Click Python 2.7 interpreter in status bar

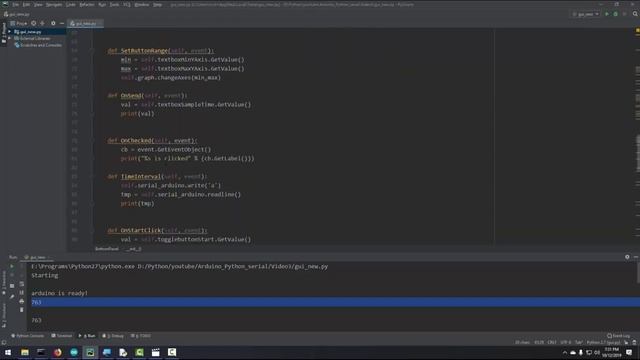[x=603, y=342]
